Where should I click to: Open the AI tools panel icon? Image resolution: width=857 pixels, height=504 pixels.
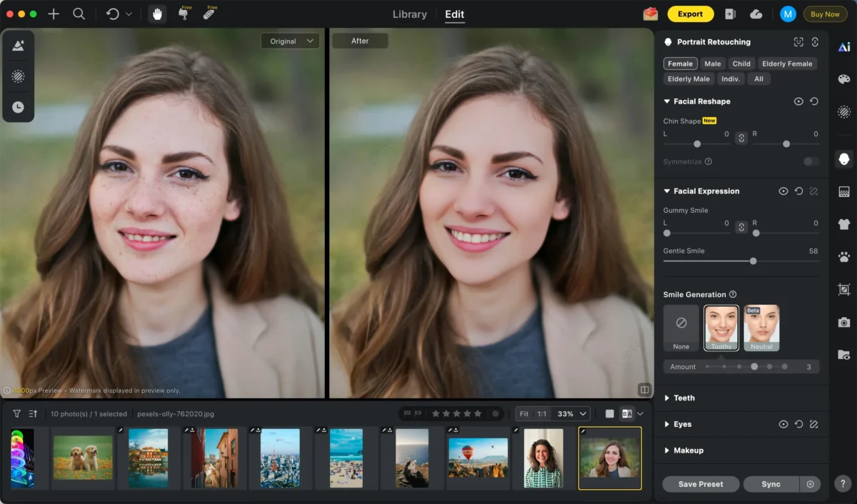point(843,46)
